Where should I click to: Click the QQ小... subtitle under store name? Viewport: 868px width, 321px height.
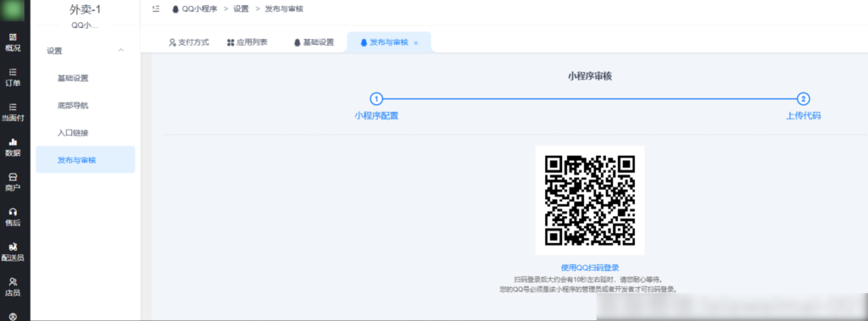click(86, 25)
